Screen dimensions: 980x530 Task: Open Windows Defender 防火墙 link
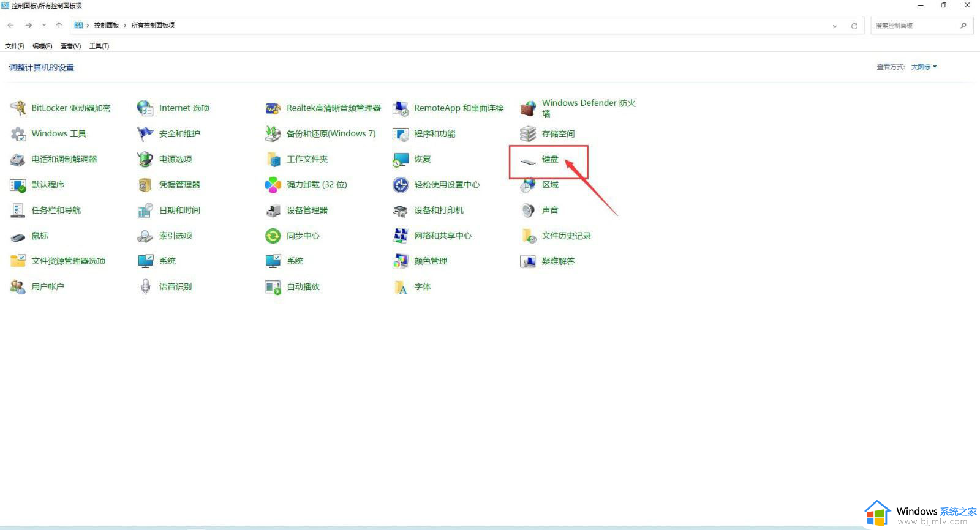[x=589, y=108]
